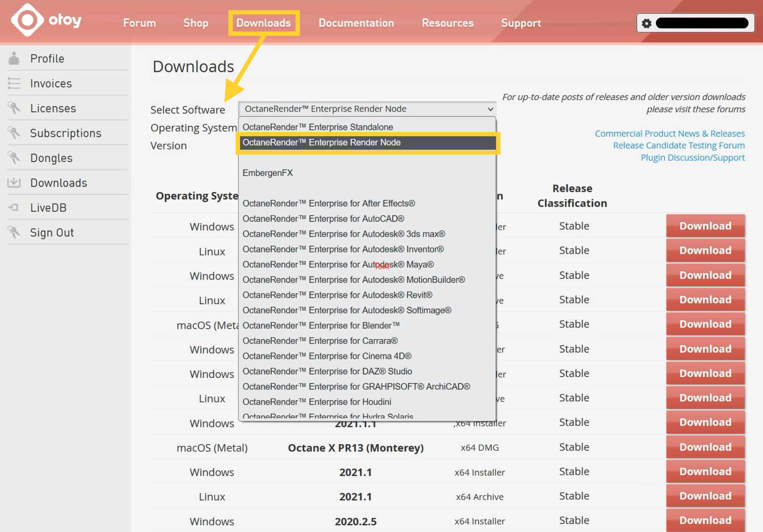Open the Documentation menu item

coord(356,23)
